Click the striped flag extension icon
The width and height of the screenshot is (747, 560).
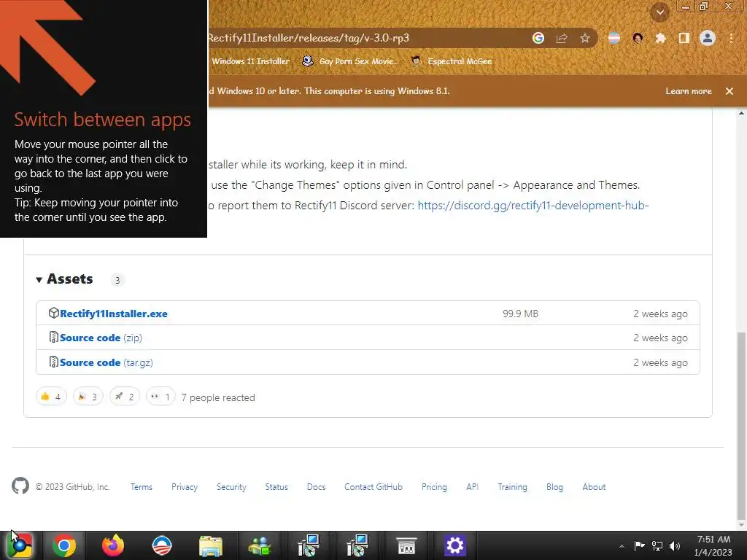pos(614,38)
